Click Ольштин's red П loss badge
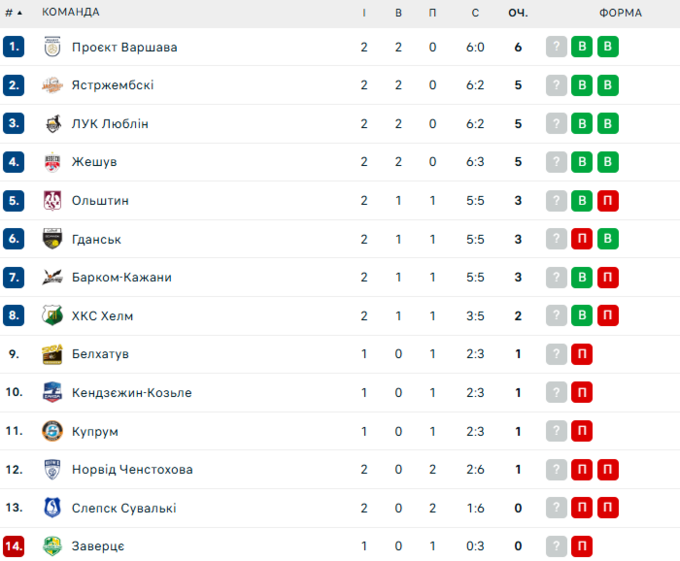Screen dimensions: 680x561 pyautogui.click(x=608, y=201)
